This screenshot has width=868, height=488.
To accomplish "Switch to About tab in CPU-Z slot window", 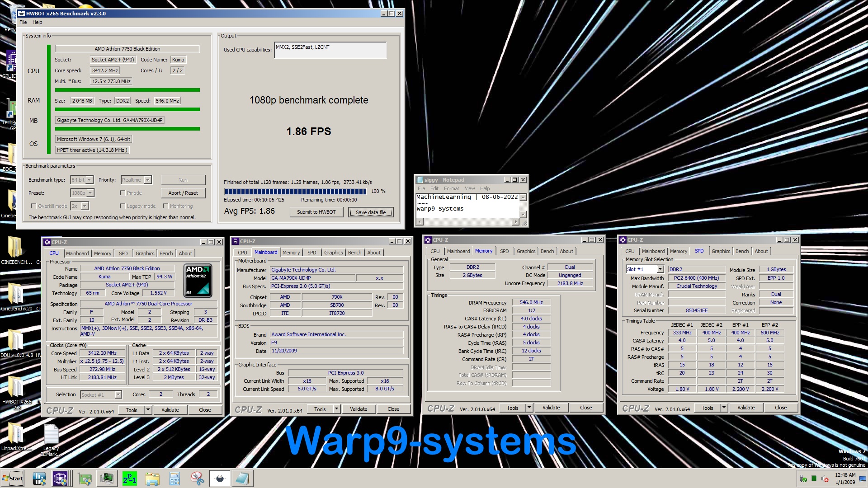I will [761, 251].
